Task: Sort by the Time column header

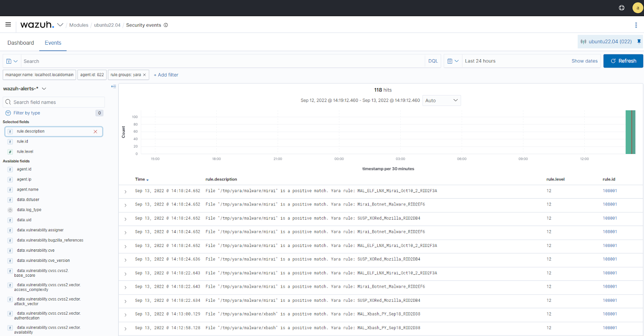Action: (142, 180)
